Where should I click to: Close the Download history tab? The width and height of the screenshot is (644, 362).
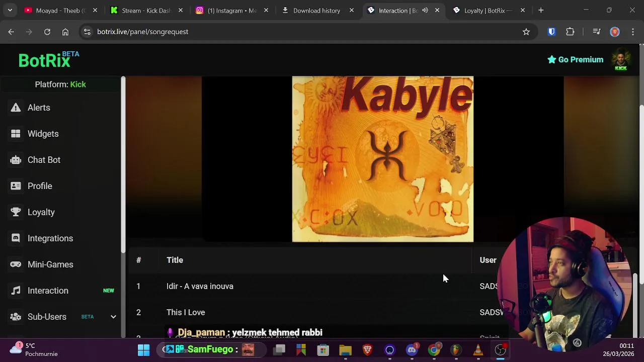352,10
